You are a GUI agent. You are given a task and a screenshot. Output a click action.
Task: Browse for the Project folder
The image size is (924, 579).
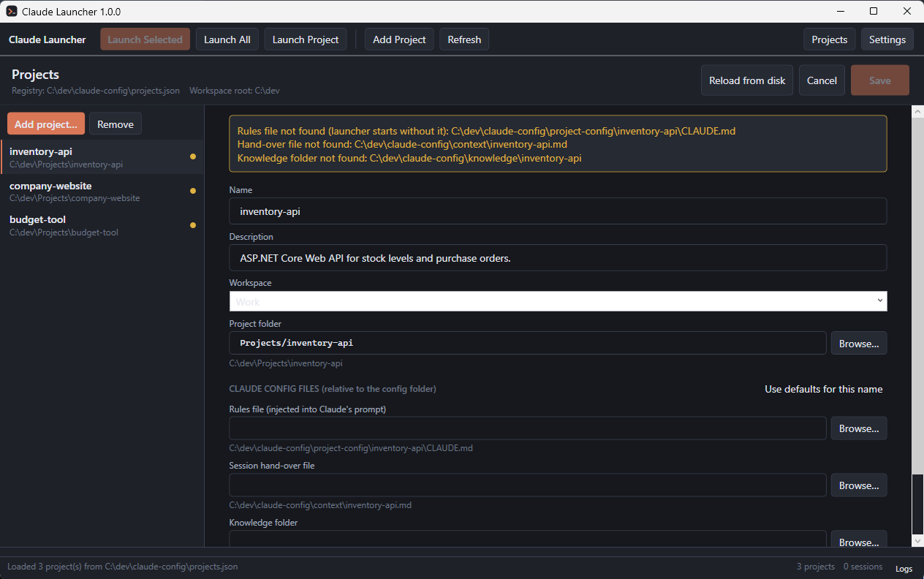point(859,343)
